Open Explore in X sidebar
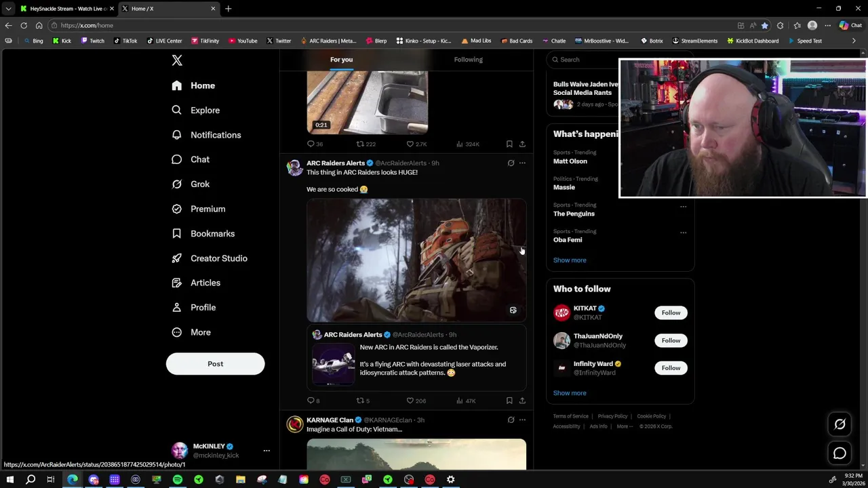Screen dimensions: 868x488 [x=195, y=110]
